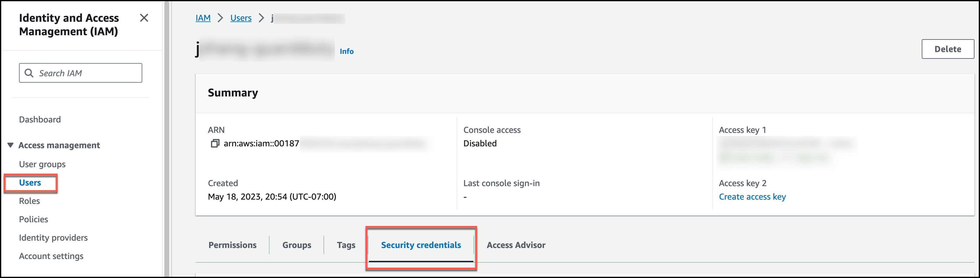Type in the Search IAM field
The width and height of the screenshot is (980, 278).
[87, 73]
